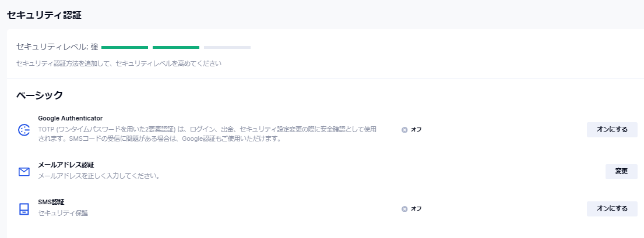
Task: Click the Google Authenticator icon
Action: click(x=24, y=130)
